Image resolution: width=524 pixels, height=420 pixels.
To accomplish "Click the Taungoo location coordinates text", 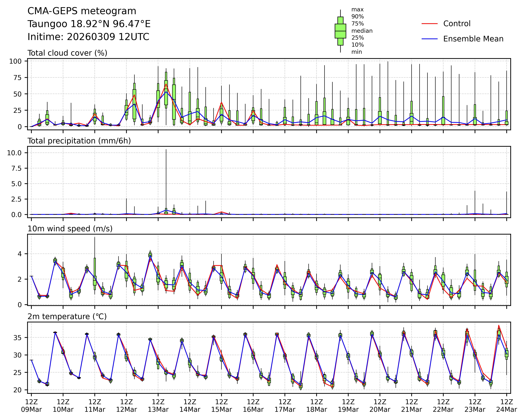I will (89, 24).
